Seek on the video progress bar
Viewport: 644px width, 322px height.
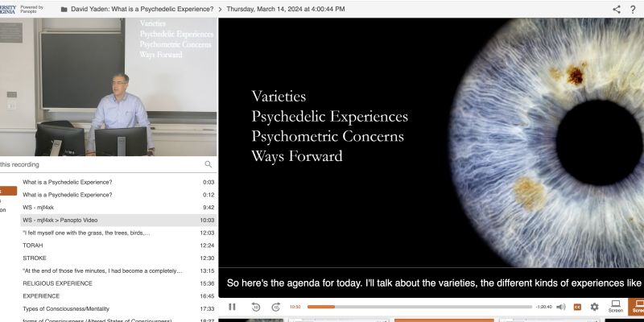coord(419,307)
